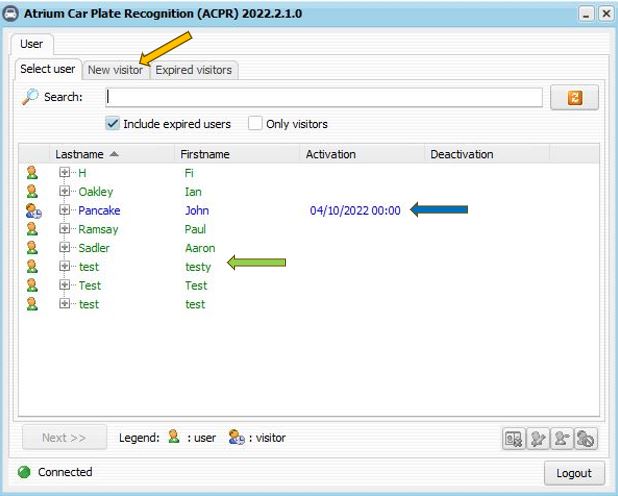The height and width of the screenshot is (496, 618).
Task: Open the User main tab
Action: (32, 44)
